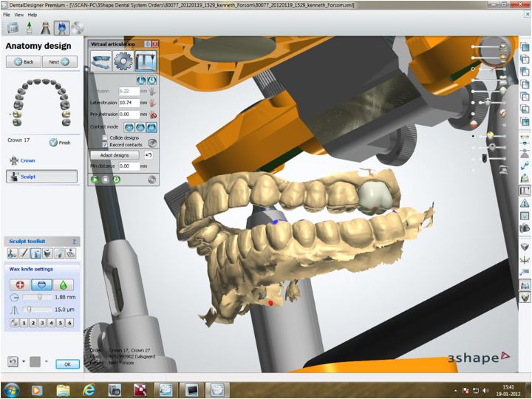Click the highlighted blue crown design step icon

(62, 28)
